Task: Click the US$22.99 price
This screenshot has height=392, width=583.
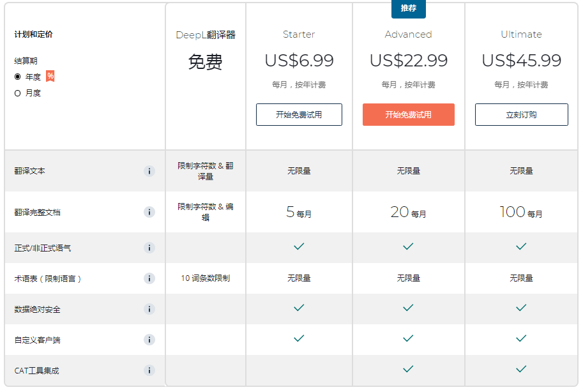Action: (408, 60)
